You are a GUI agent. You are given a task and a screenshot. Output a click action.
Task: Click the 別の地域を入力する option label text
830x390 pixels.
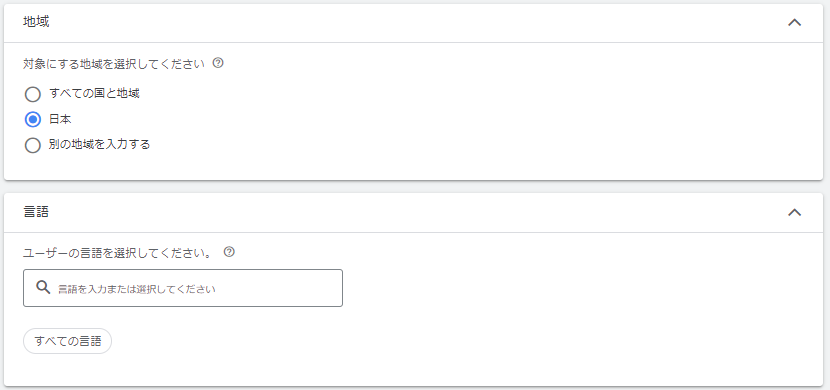pos(100,144)
